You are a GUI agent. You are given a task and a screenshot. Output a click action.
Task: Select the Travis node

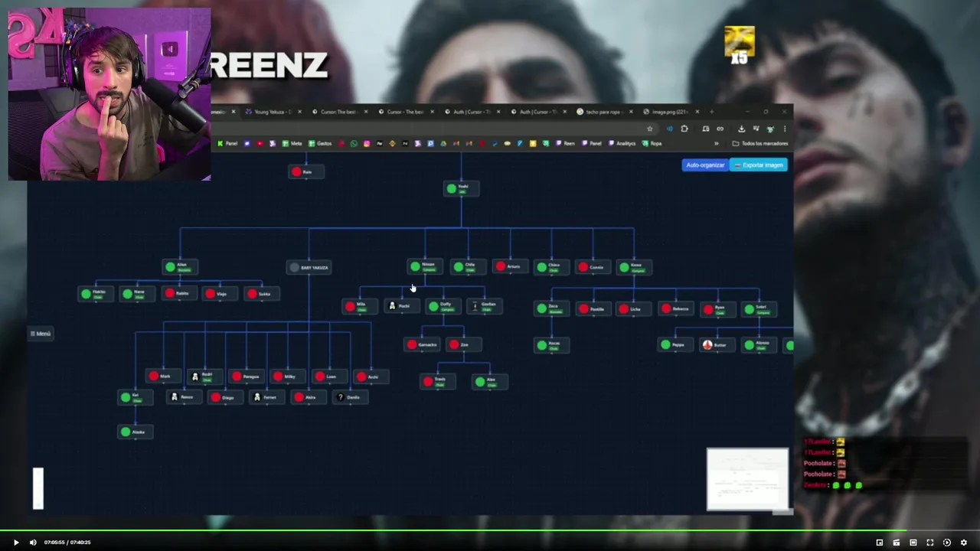click(x=438, y=380)
